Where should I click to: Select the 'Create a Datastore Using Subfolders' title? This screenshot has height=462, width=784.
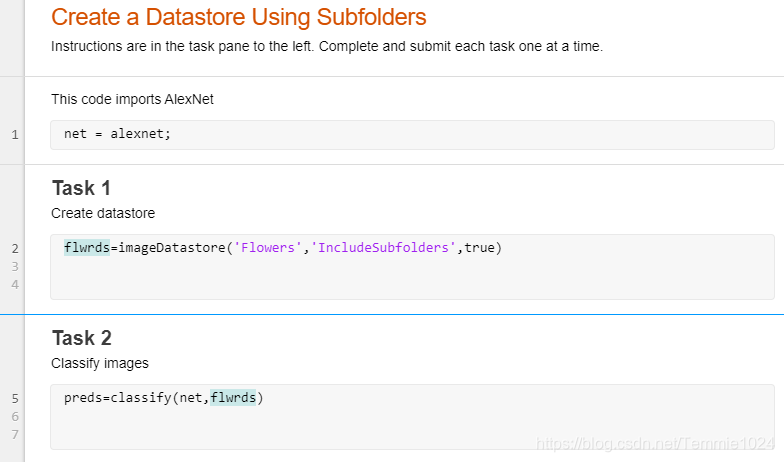coord(238,17)
